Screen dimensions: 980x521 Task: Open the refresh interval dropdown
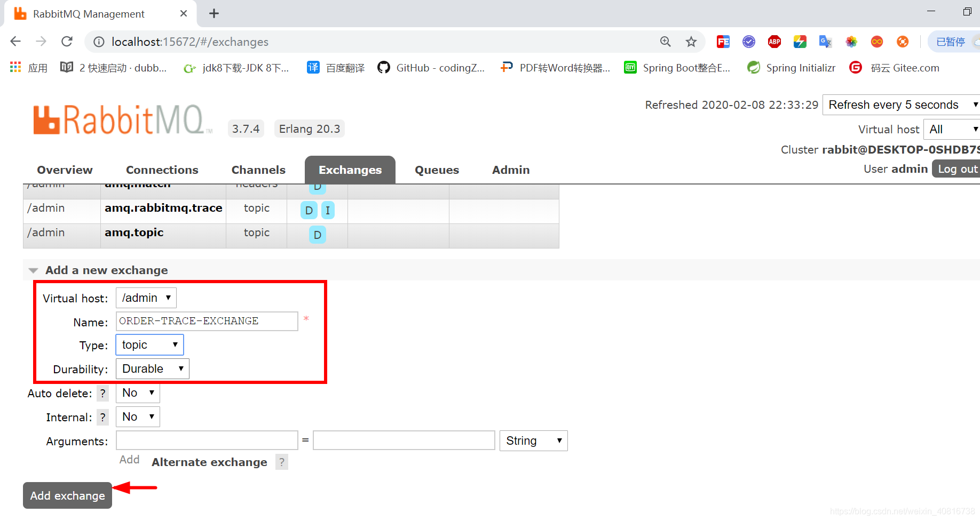click(x=901, y=105)
